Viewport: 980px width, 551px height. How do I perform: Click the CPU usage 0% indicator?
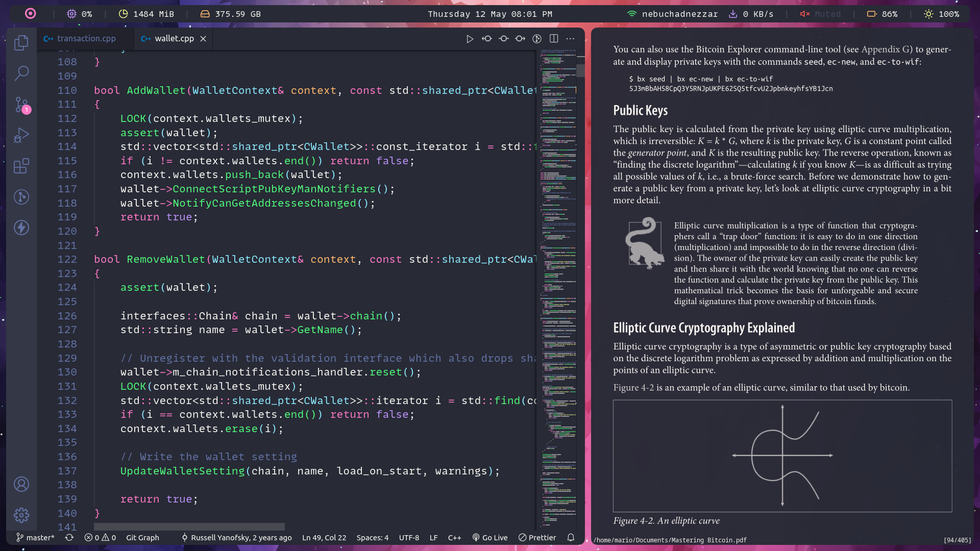[x=80, y=14]
